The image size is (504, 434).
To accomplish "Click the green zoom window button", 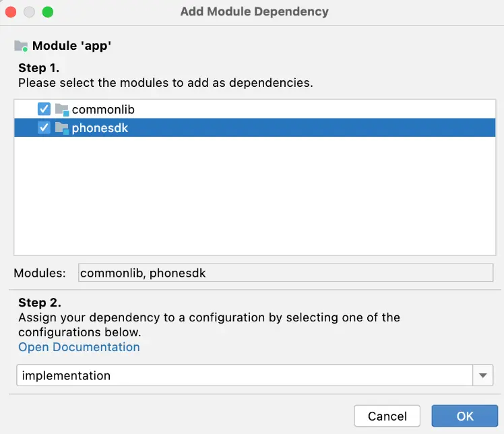I will 47,12.
